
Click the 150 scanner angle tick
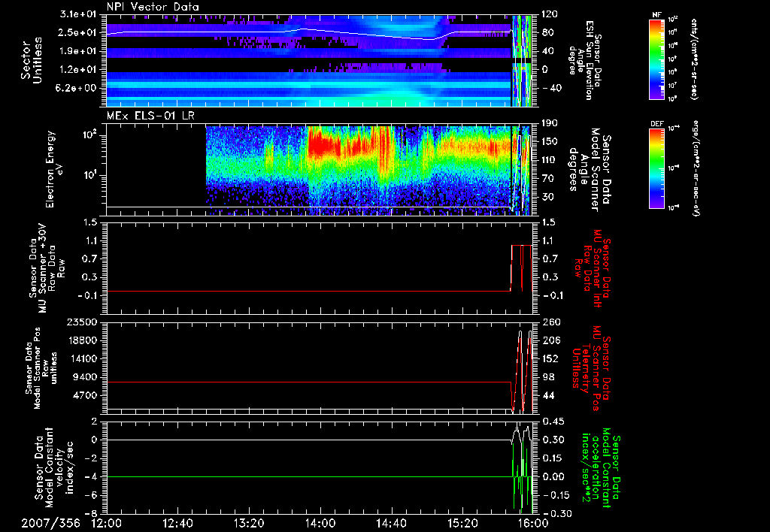pos(551,142)
